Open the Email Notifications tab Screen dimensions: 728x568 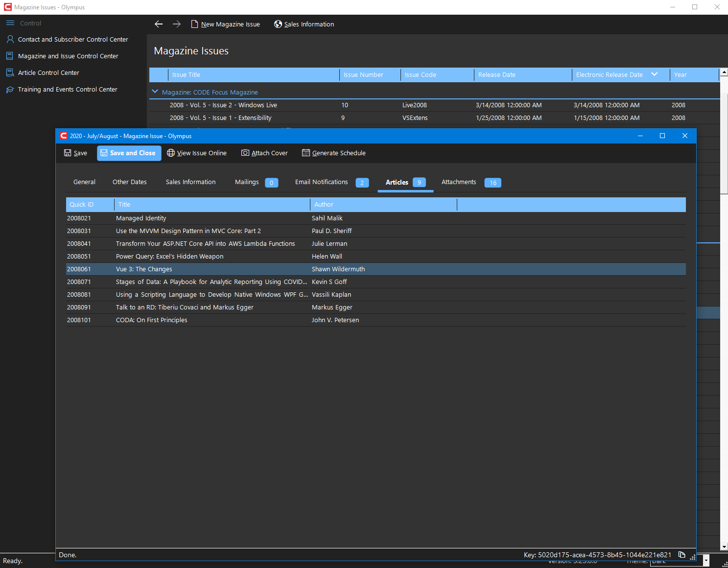point(321,182)
